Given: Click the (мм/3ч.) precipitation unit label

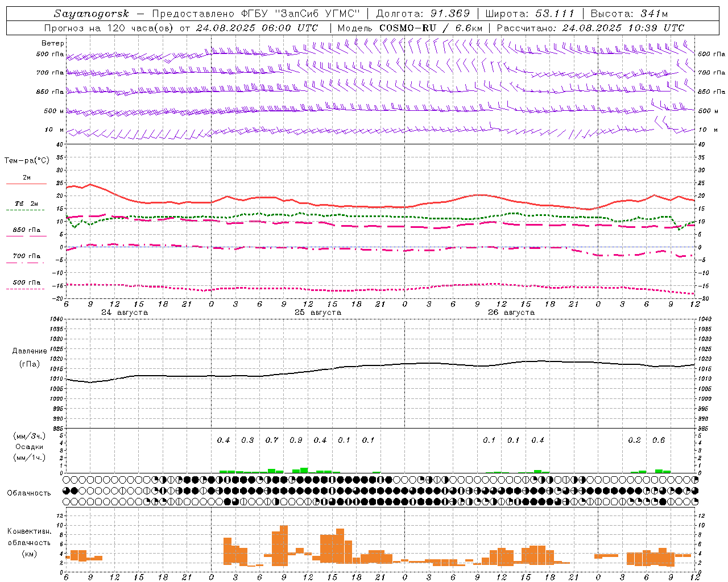Looking at the screenshot, I should pos(29,436).
